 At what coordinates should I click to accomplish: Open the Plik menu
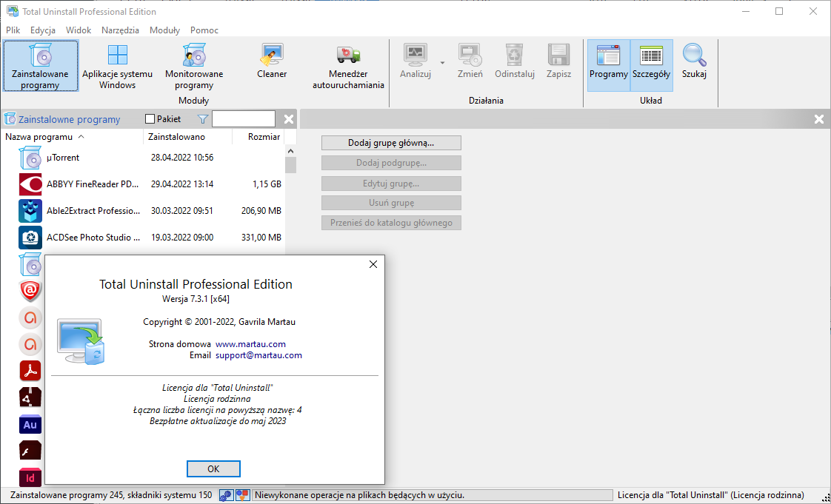(13, 30)
